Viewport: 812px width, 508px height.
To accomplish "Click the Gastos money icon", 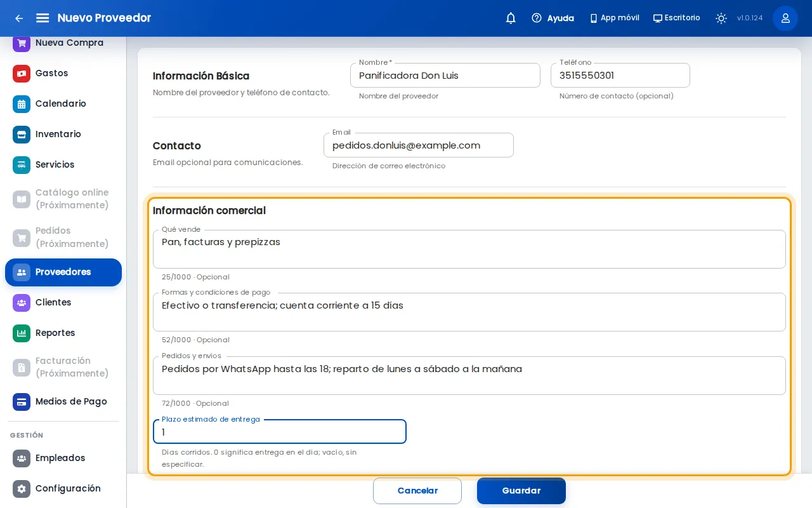I will [x=22, y=74].
